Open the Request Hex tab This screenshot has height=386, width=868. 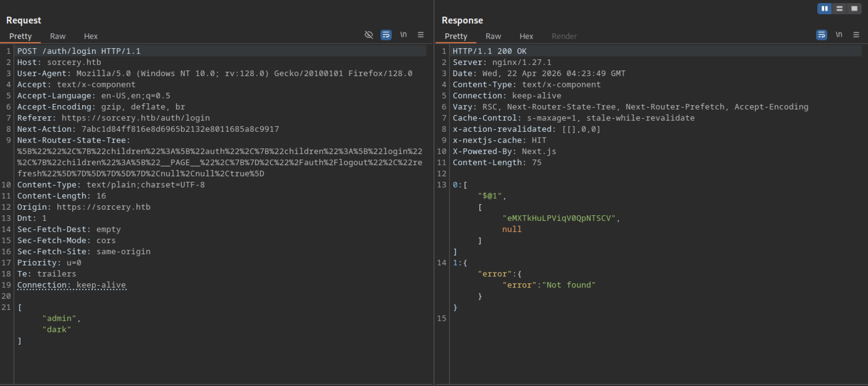tap(91, 36)
